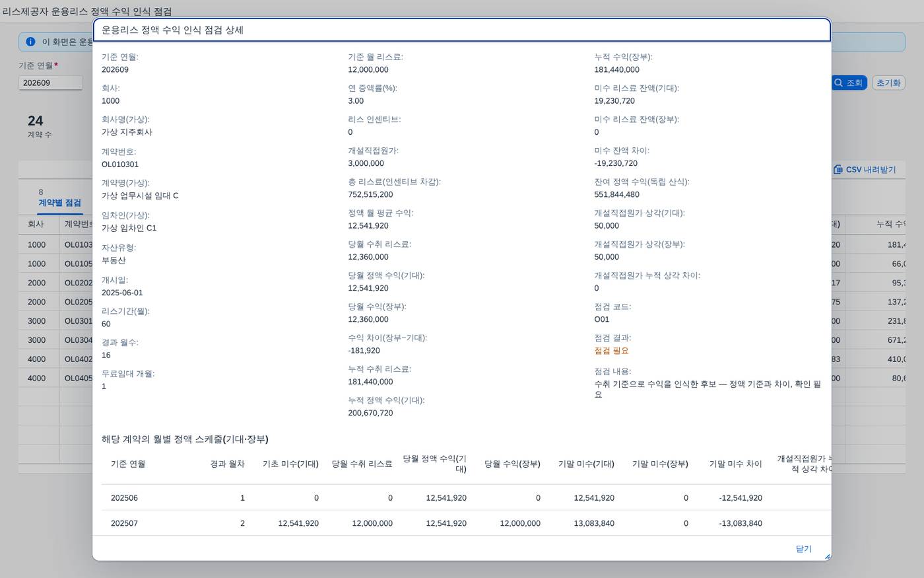Click the 누적 정액 수익 value 200,670,720

(x=370, y=413)
